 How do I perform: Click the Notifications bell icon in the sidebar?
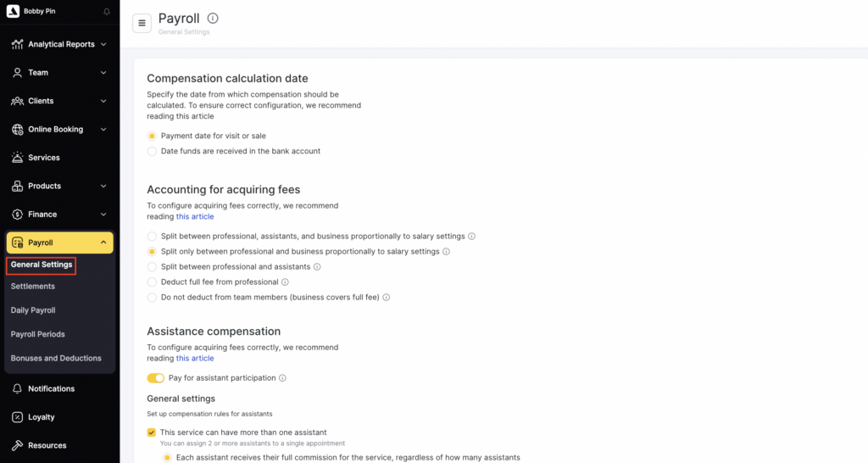[17, 388]
